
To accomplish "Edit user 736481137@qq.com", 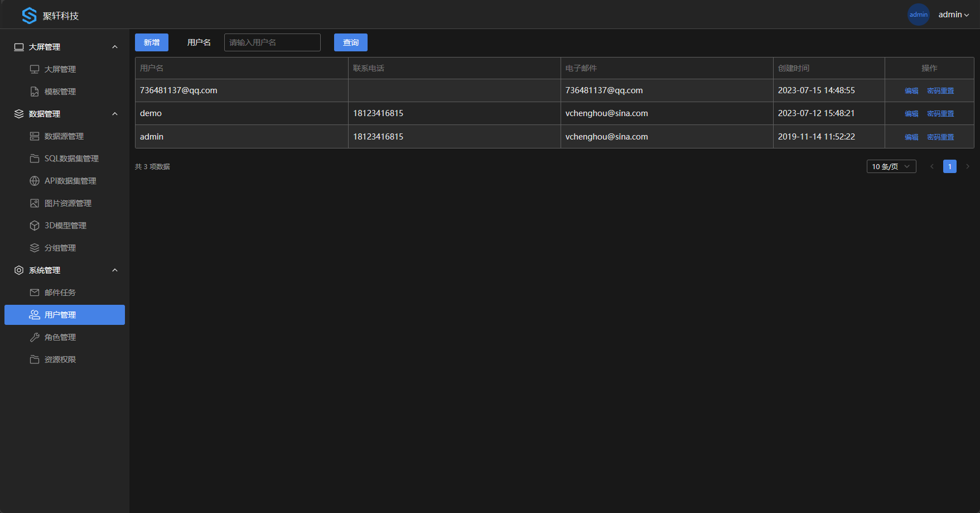I will point(911,90).
